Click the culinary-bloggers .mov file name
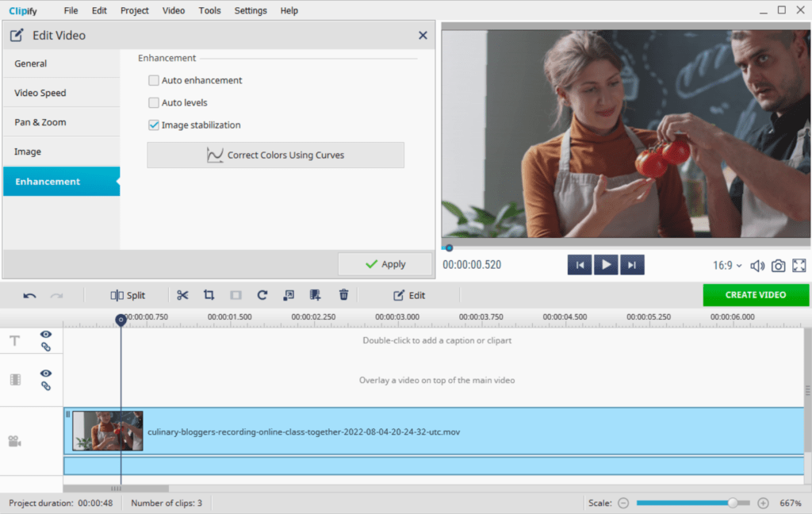 pyautogui.click(x=304, y=432)
